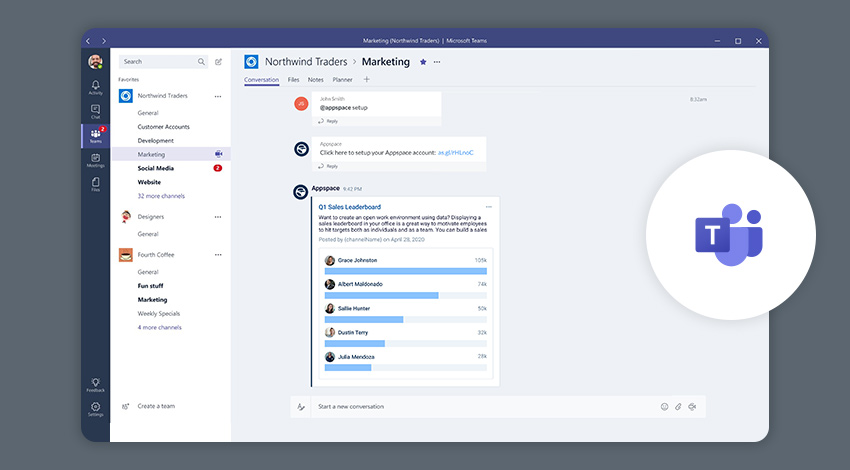Click the user profile avatar
The image size is (850, 470).
click(95, 62)
